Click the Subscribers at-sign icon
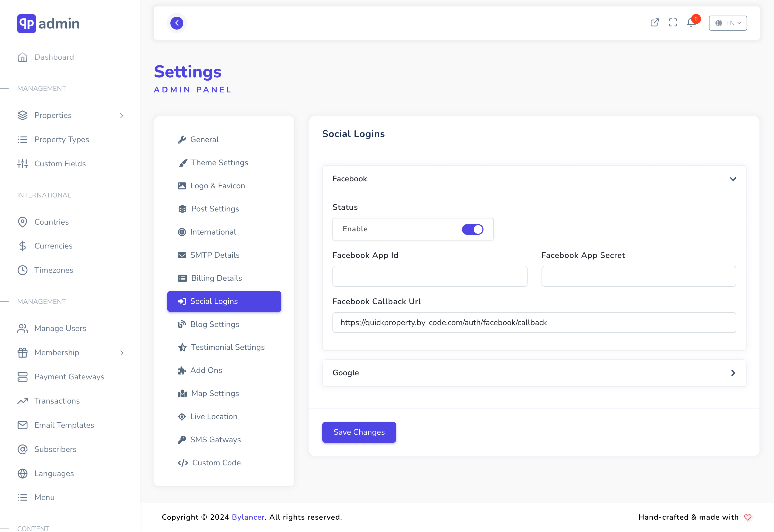This screenshot has width=774, height=532. tap(22, 449)
